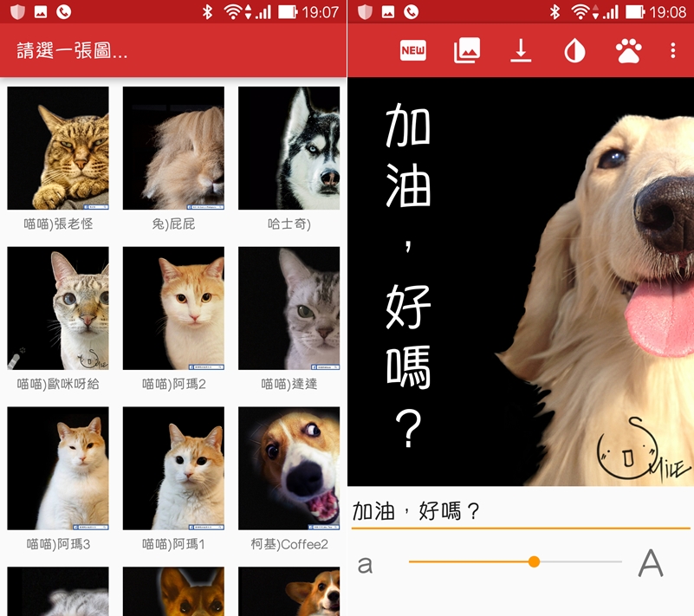Tap the 喵喵)阿瑪1 label

click(x=173, y=544)
